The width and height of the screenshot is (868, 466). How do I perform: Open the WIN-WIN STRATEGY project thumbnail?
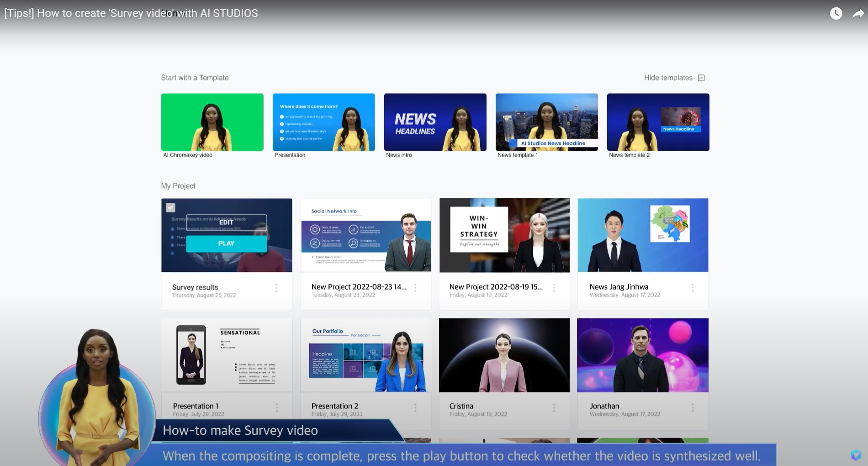tap(504, 235)
